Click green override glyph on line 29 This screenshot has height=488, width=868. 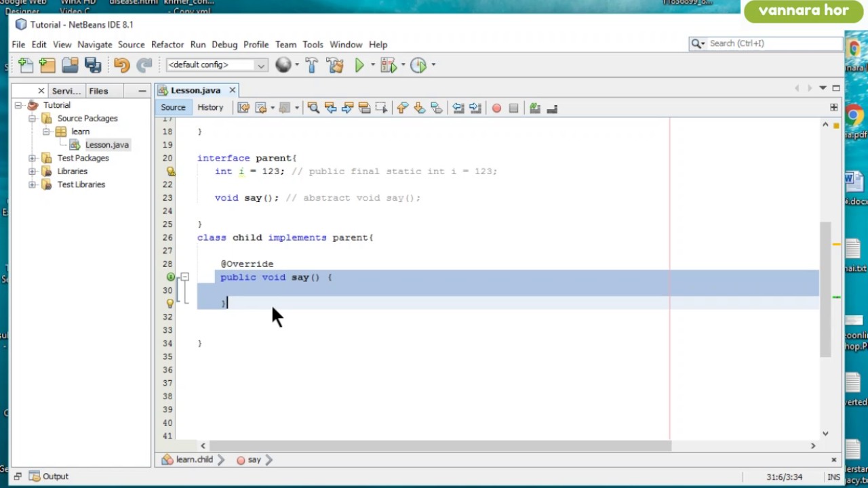(x=171, y=277)
